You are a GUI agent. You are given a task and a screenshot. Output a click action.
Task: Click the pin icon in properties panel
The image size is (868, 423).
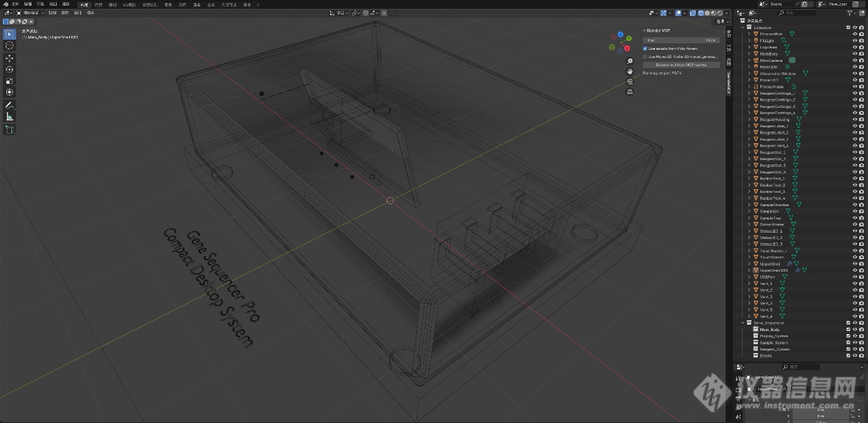[862, 377]
